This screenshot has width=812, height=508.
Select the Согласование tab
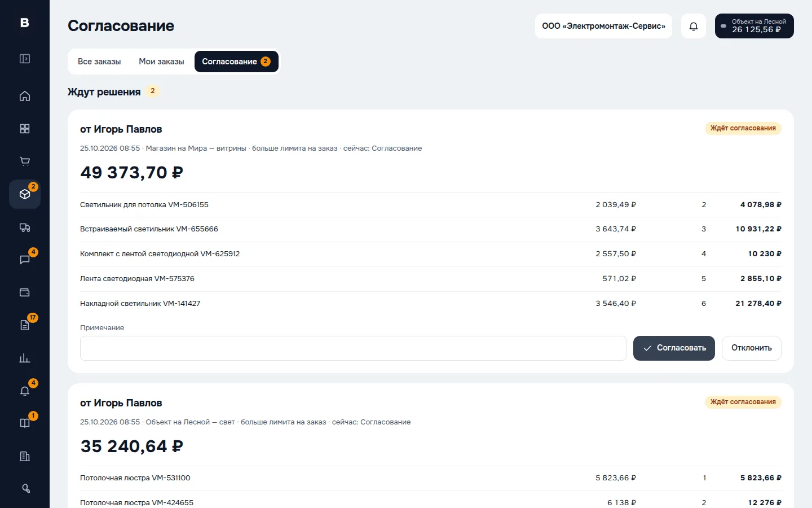coord(236,62)
